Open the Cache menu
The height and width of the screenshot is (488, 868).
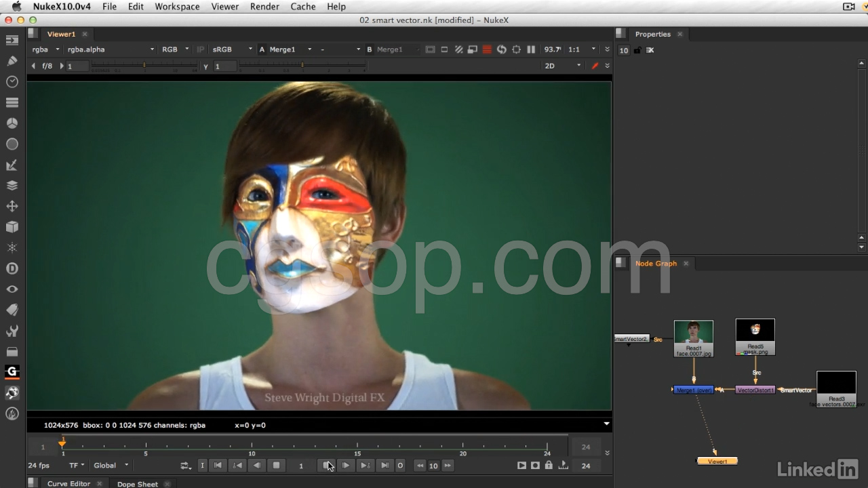coord(302,7)
